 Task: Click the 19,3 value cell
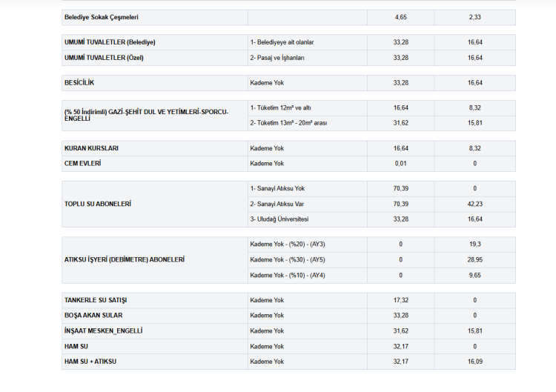tap(474, 245)
